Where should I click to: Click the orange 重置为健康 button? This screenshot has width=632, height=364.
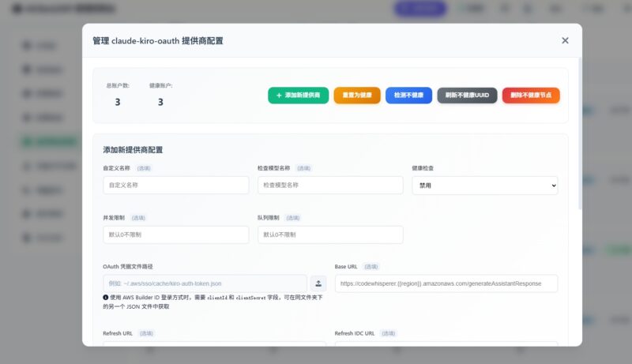point(357,95)
